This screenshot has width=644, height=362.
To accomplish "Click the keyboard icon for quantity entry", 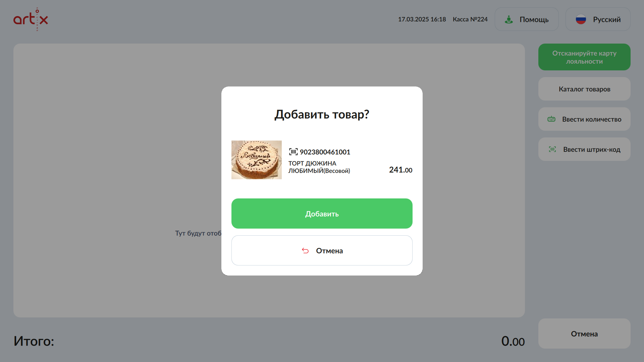I will [551, 119].
